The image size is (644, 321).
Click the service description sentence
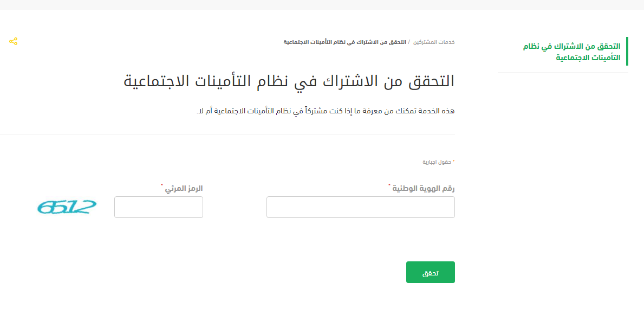[x=326, y=111]
